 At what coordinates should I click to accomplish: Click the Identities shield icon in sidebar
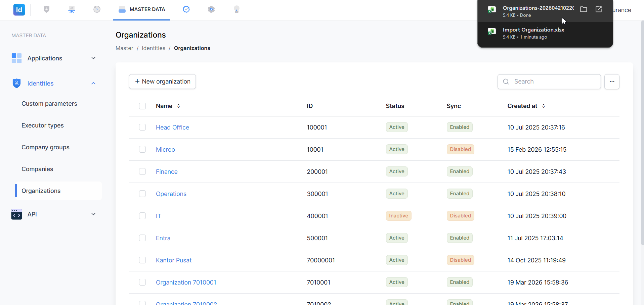tap(16, 83)
